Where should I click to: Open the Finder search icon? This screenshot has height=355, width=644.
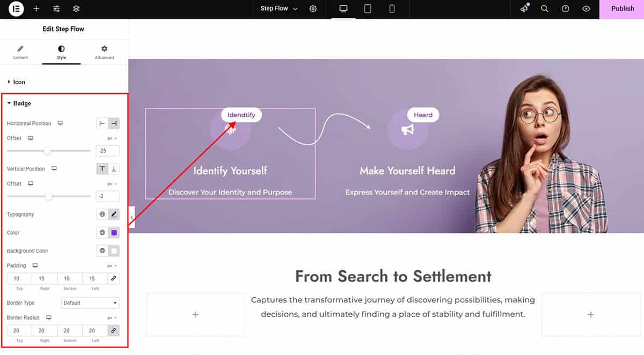click(544, 9)
